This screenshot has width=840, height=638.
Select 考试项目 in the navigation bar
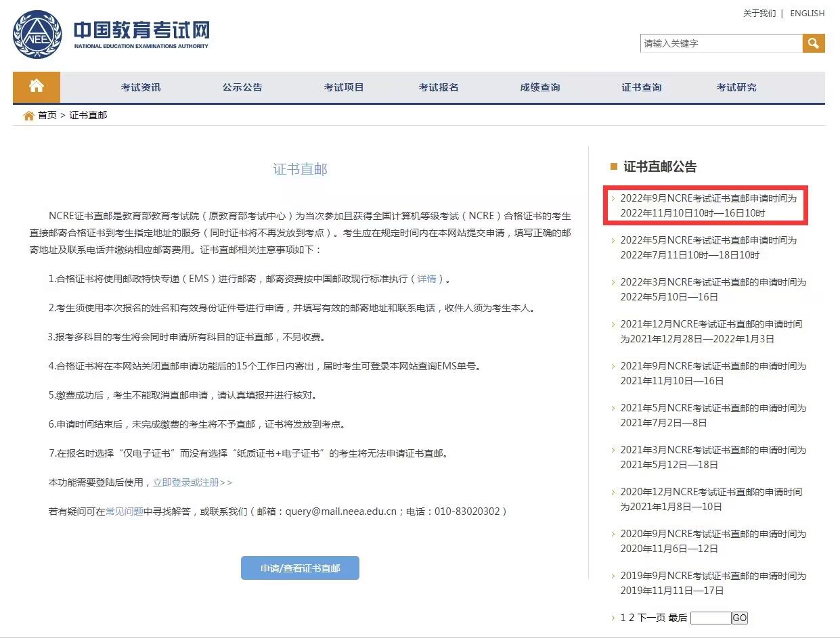point(344,87)
